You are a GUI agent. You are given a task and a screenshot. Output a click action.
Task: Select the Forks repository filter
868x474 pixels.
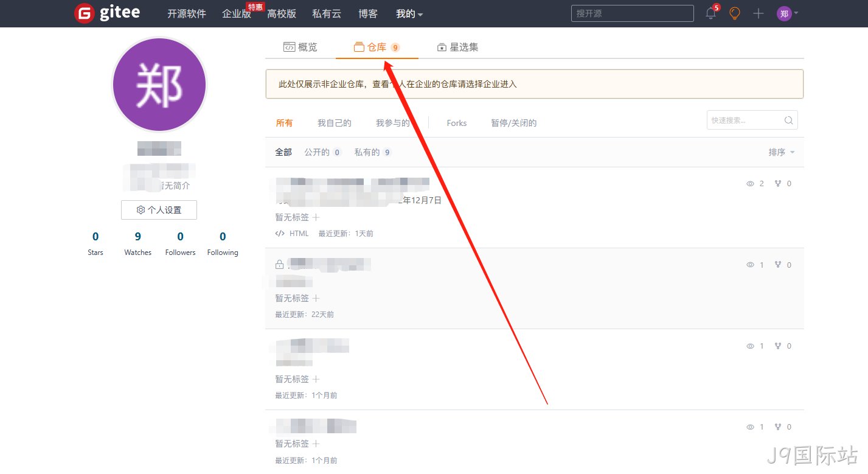click(456, 123)
